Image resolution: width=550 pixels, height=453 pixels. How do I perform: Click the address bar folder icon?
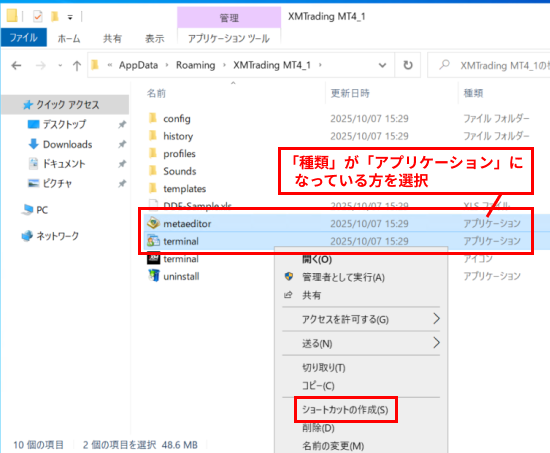[95, 65]
